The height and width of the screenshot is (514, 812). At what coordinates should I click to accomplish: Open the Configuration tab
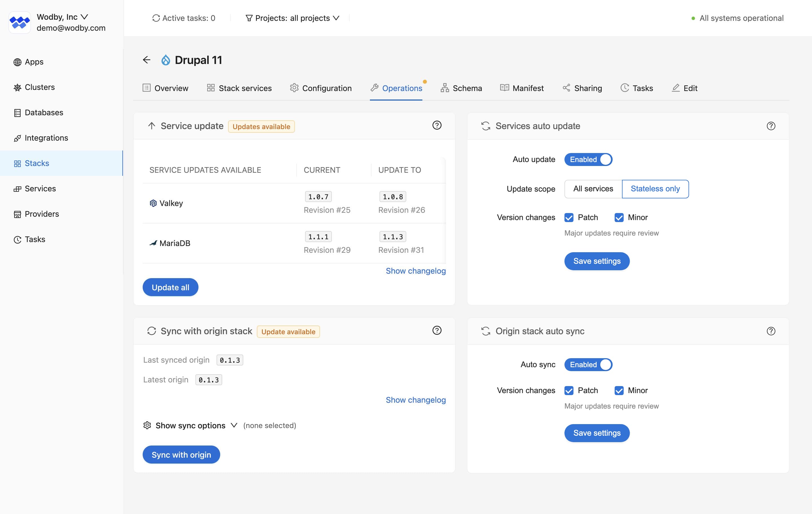click(x=321, y=88)
